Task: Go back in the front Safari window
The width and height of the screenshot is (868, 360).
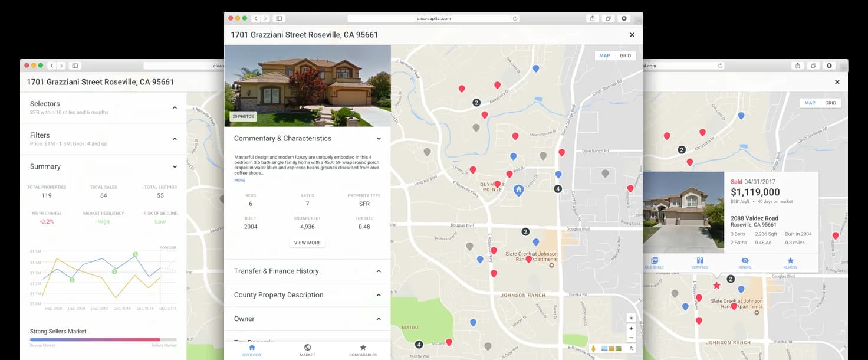Action: (x=256, y=18)
